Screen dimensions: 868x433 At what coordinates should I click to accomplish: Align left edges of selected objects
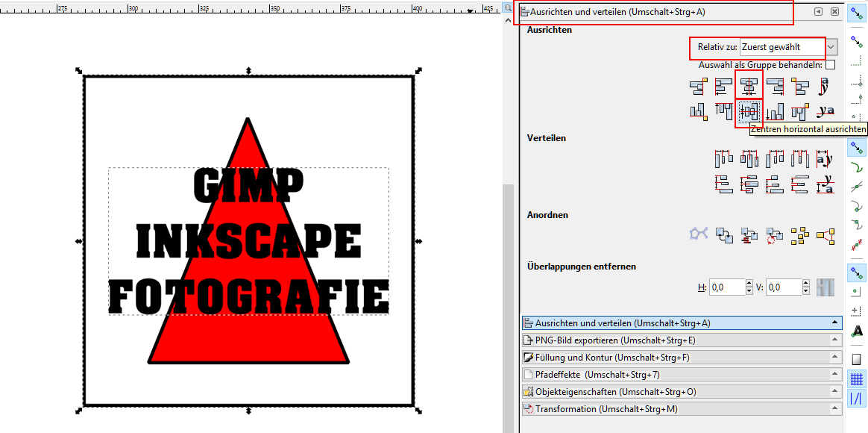pos(723,87)
